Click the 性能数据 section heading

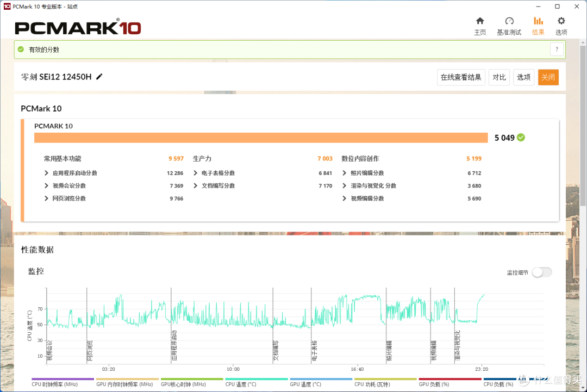click(37, 250)
